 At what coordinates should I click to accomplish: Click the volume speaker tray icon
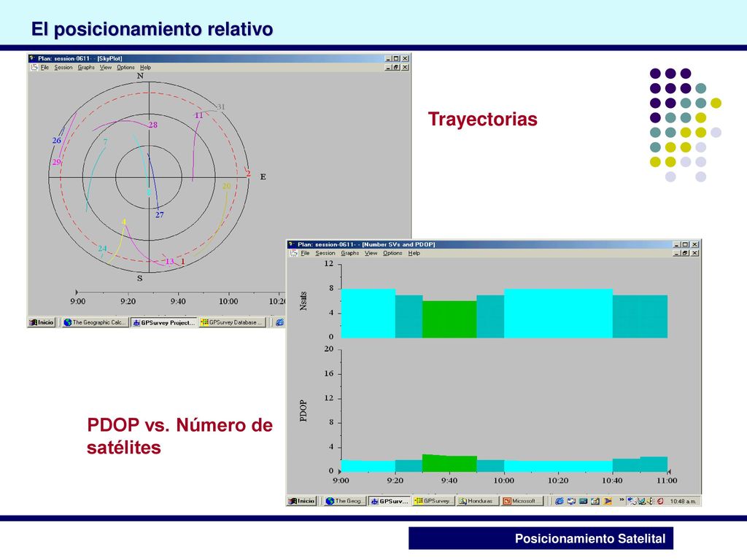[650, 501]
